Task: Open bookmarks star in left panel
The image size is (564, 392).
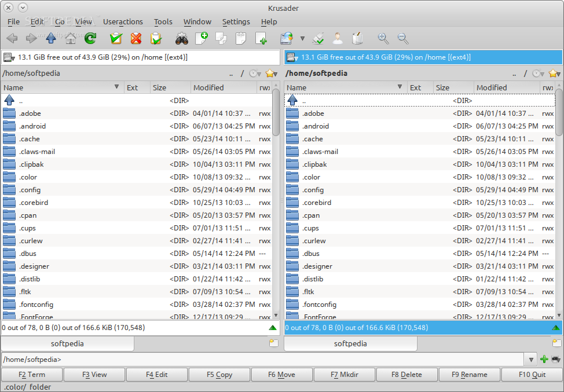Action: 270,74
